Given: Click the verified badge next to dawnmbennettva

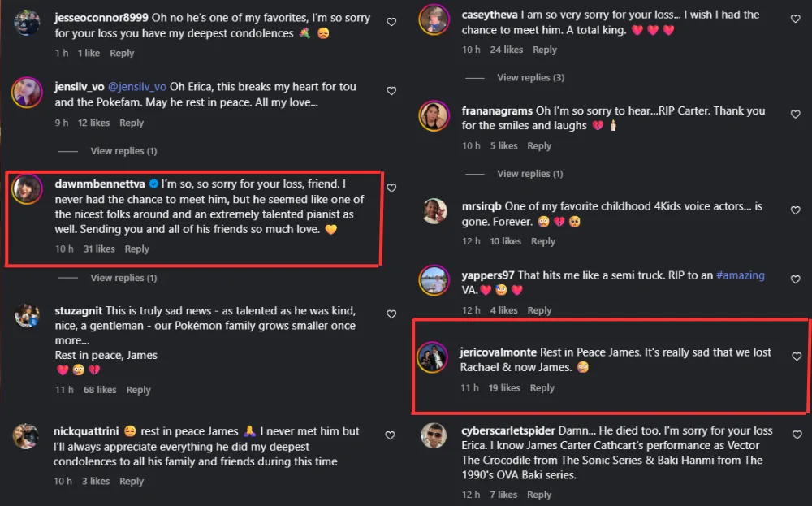Looking at the screenshot, I should (x=153, y=184).
